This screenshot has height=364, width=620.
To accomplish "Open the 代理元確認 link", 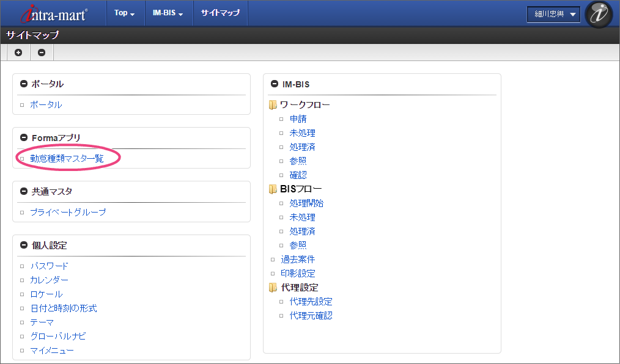I will tap(311, 315).
